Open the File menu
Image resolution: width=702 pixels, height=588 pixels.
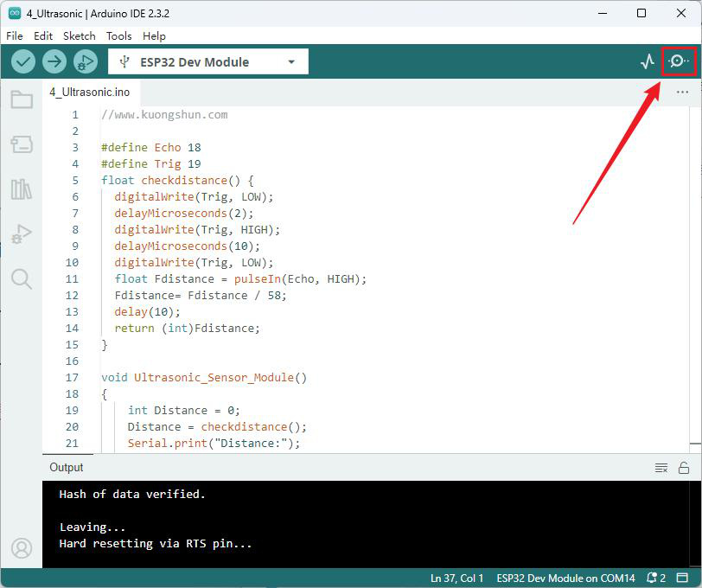pos(15,35)
